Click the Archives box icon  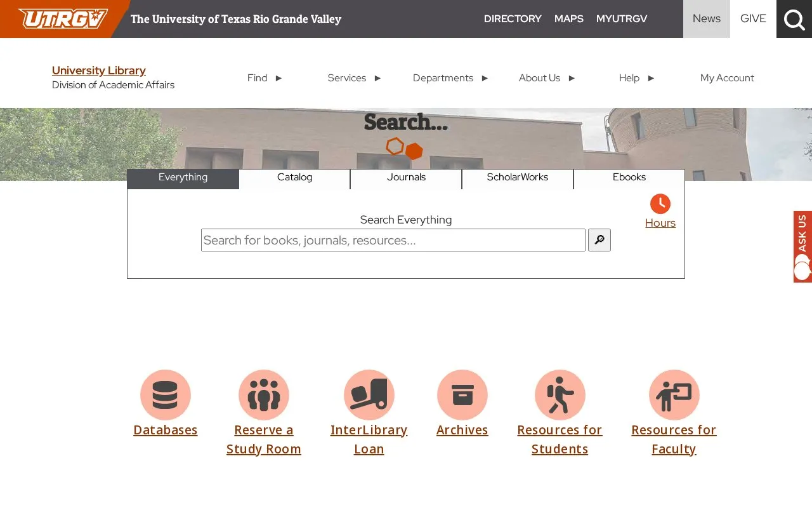462,395
